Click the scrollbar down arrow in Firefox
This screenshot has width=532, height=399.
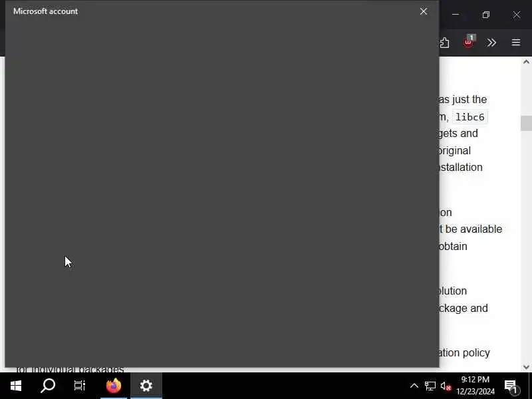coord(526,367)
